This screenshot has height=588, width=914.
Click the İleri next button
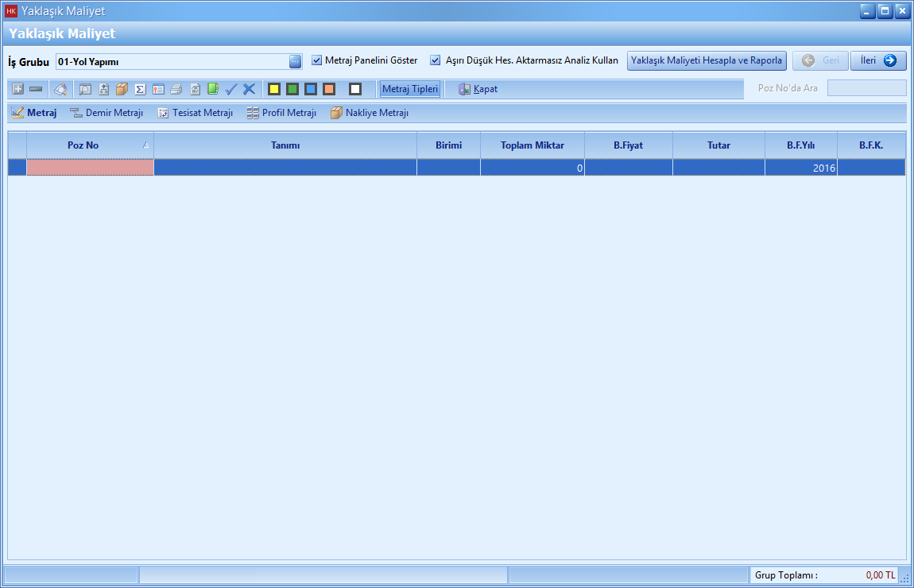point(878,60)
